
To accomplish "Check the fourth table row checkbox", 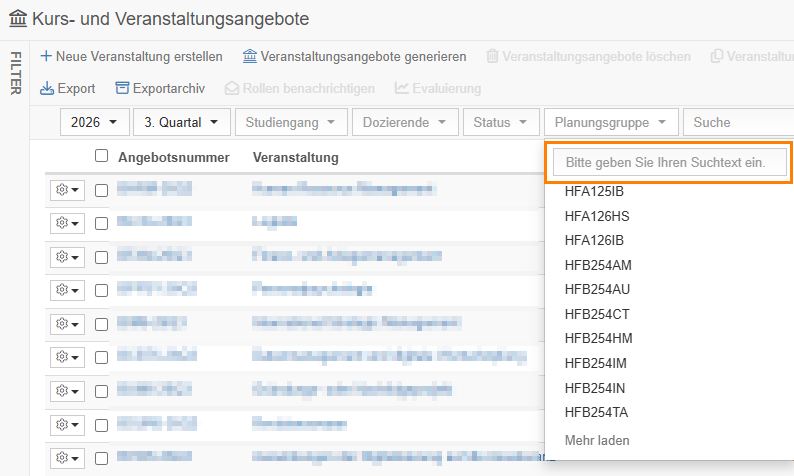I will pos(101,290).
